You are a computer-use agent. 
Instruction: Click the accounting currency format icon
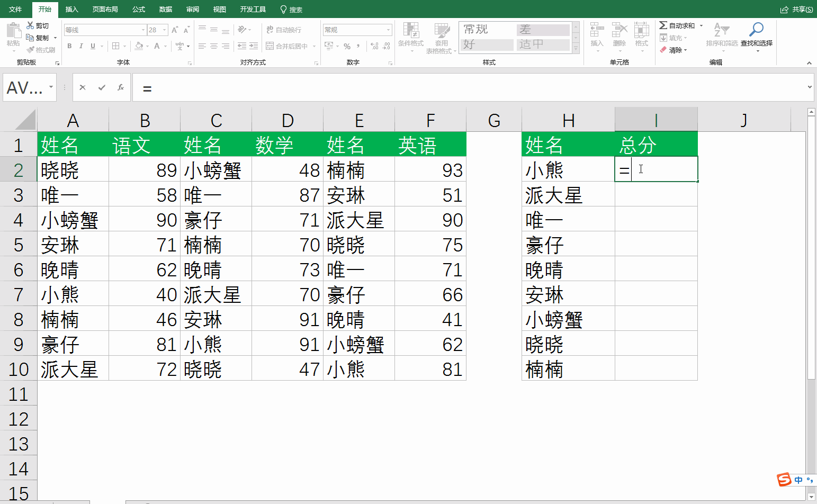coord(329,46)
